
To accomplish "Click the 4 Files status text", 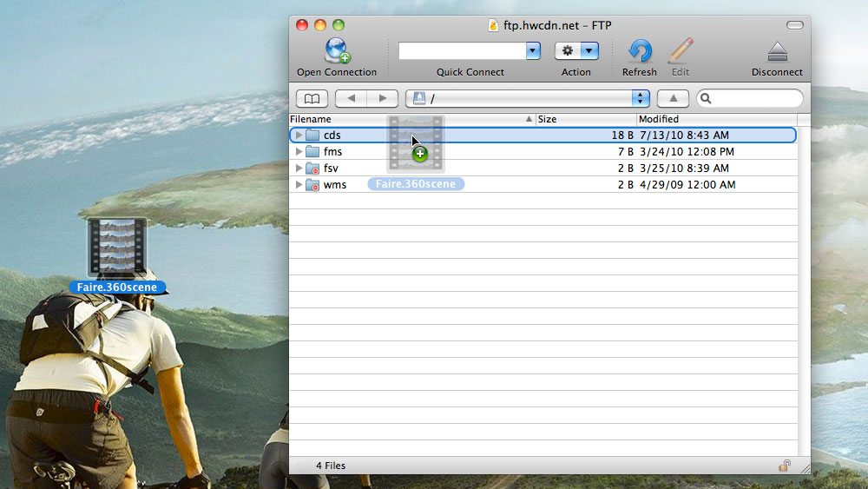I will (331, 466).
